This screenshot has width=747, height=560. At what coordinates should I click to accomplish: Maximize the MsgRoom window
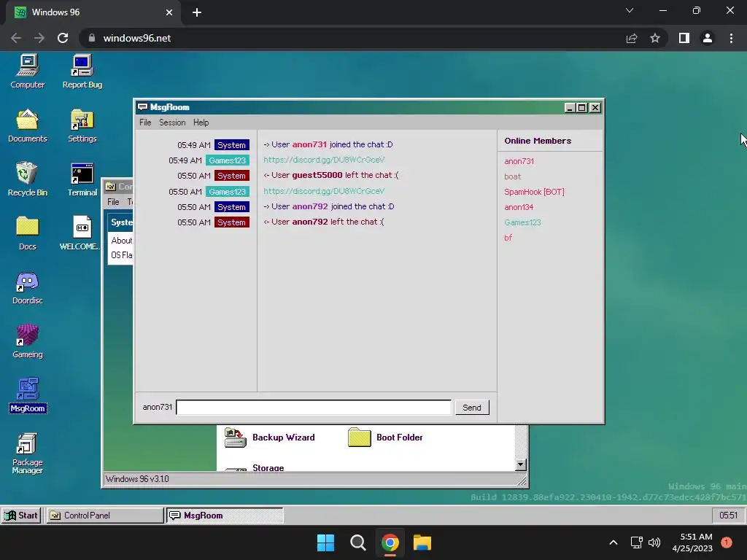(581, 108)
